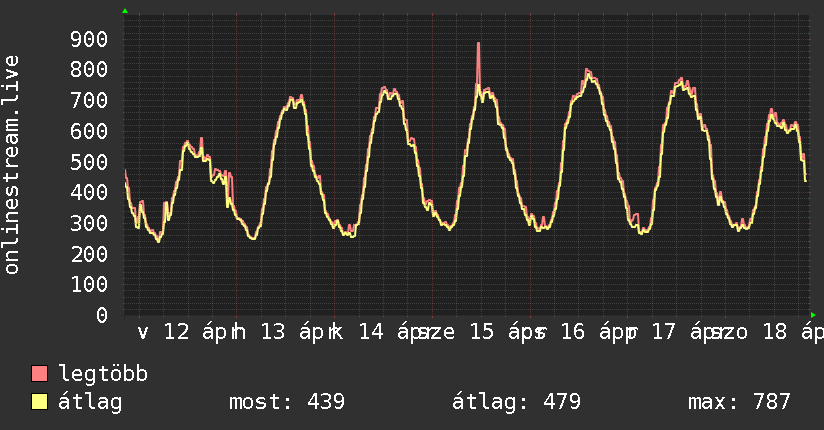Click the átlag: 479 statistic
Screen dimensions: 824x430
click(x=516, y=402)
